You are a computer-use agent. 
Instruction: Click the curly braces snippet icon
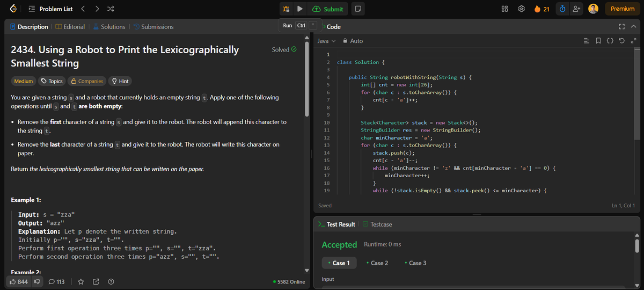tap(609, 41)
